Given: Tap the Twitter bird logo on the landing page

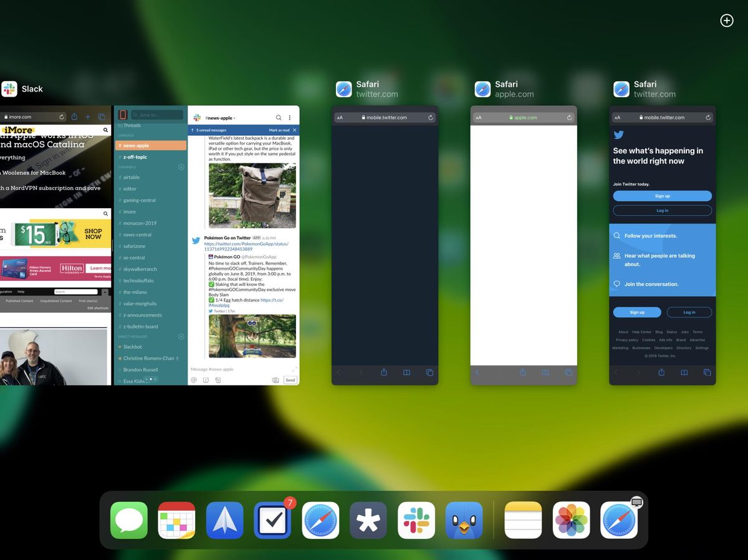Looking at the screenshot, I should (x=618, y=135).
